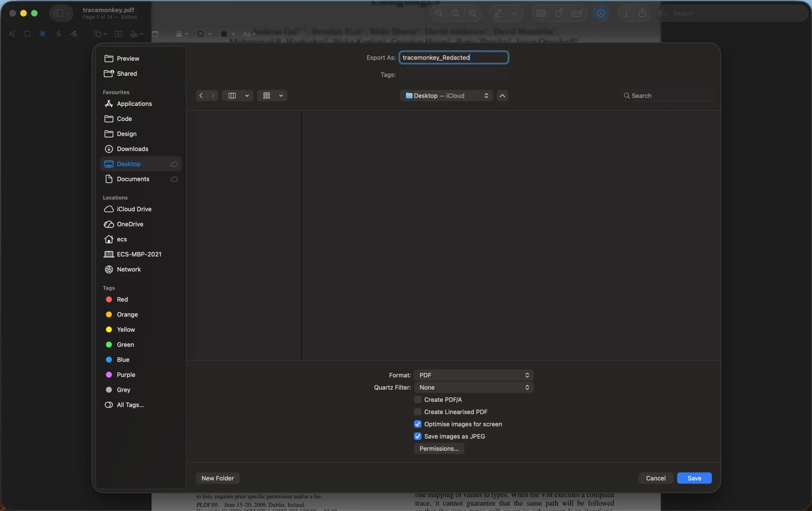
Task: Open the item grouping dropdown
Action: click(272, 95)
